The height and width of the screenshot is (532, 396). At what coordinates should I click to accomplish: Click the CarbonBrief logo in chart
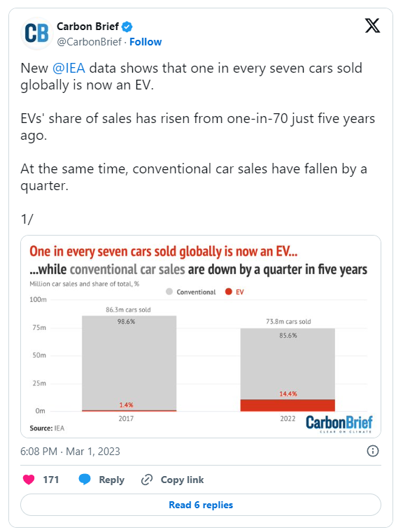click(339, 424)
